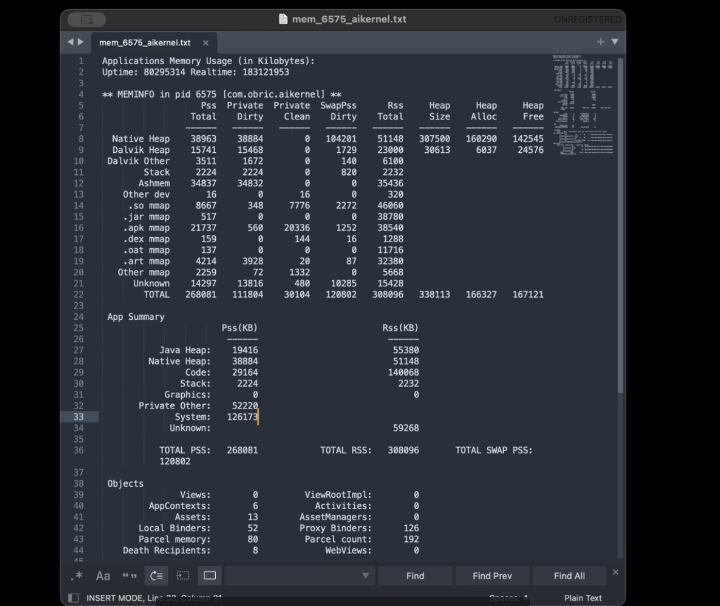
Task: Go to the next tab arrow
Action: [81, 42]
